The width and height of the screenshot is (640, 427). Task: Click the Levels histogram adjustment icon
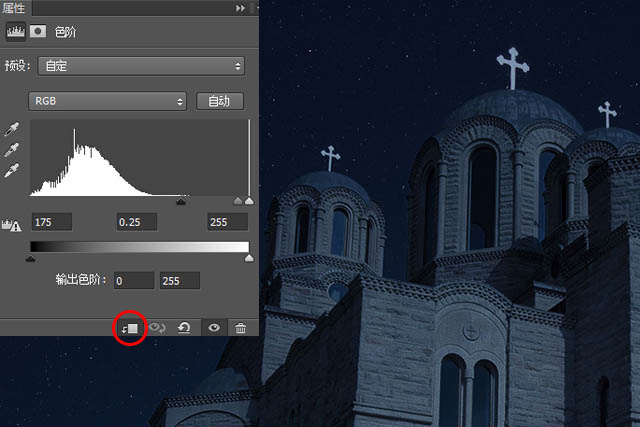pos(16,32)
